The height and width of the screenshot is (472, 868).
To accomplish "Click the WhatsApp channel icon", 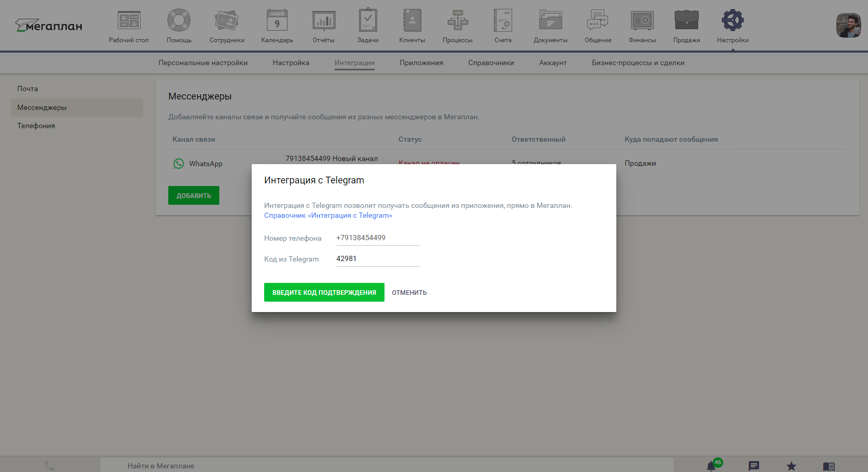I will pyautogui.click(x=179, y=164).
